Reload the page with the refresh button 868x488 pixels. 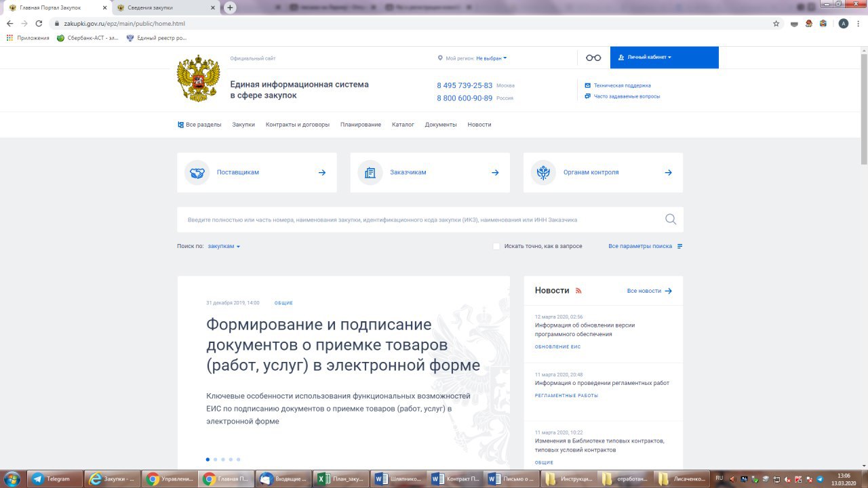(x=39, y=24)
